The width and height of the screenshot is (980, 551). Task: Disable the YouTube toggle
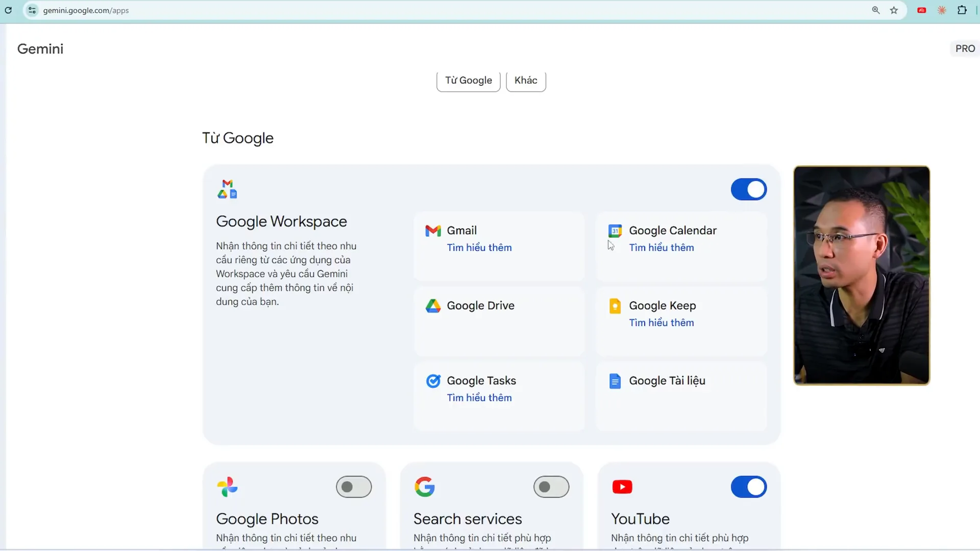[x=749, y=487]
